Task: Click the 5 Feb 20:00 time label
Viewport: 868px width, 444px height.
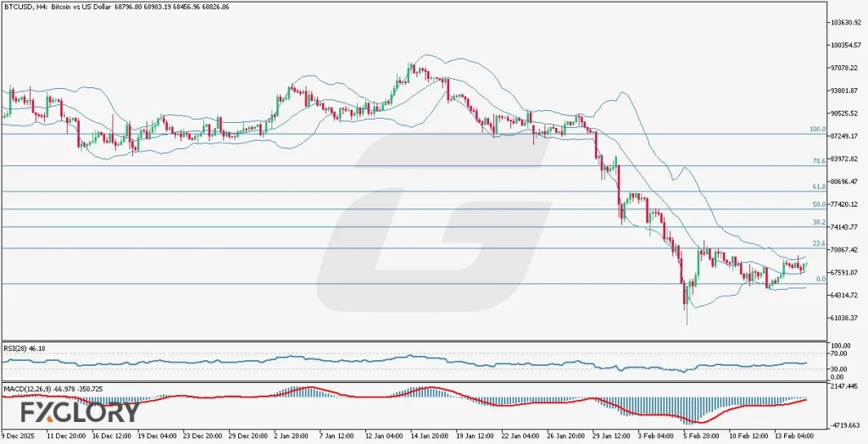Action: coord(702,436)
